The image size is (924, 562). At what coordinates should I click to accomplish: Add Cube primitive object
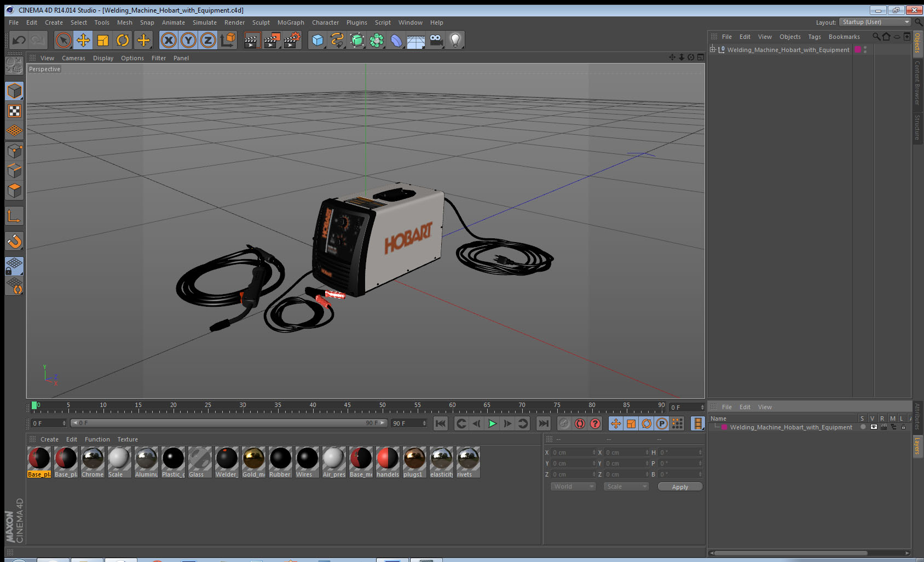pos(317,40)
